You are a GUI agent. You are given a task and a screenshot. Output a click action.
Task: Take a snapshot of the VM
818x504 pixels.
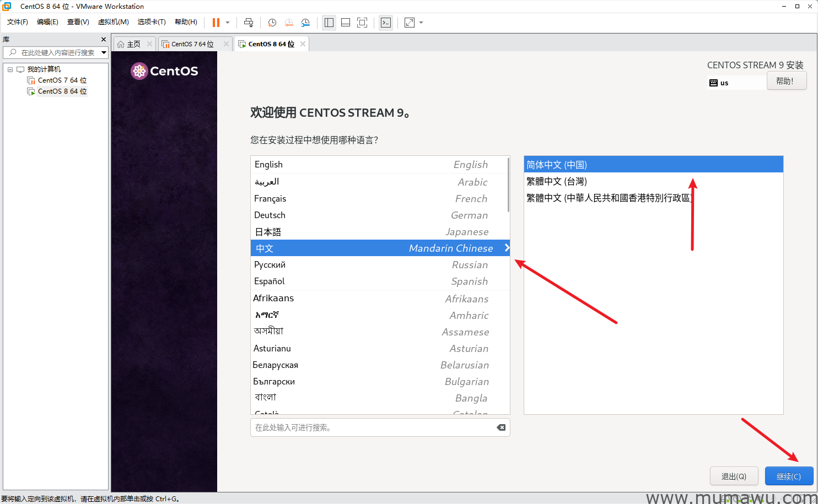click(x=272, y=23)
